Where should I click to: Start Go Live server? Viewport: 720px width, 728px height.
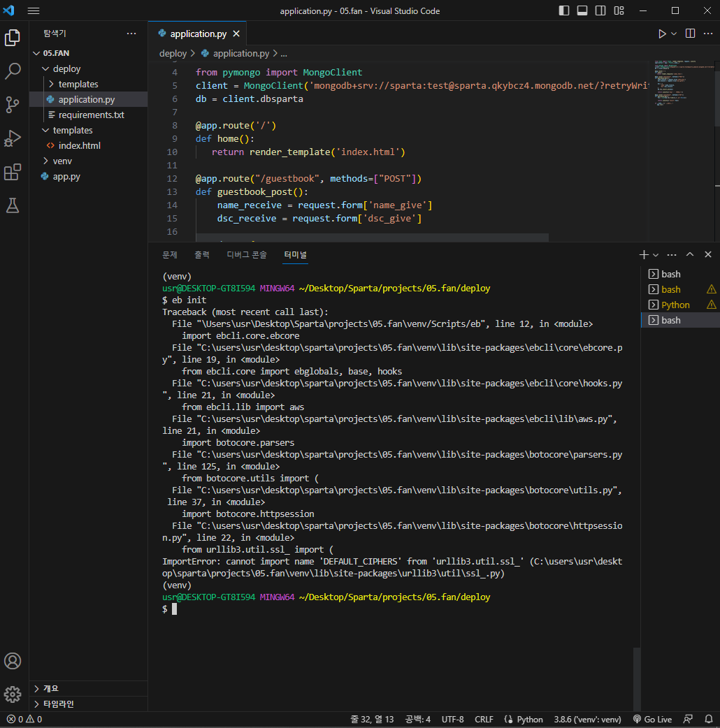tap(652, 719)
